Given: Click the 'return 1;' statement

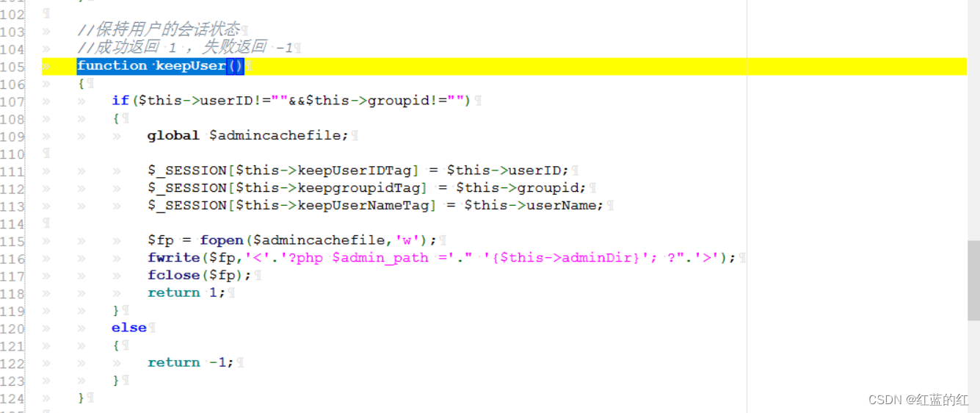Looking at the screenshot, I should (186, 292).
